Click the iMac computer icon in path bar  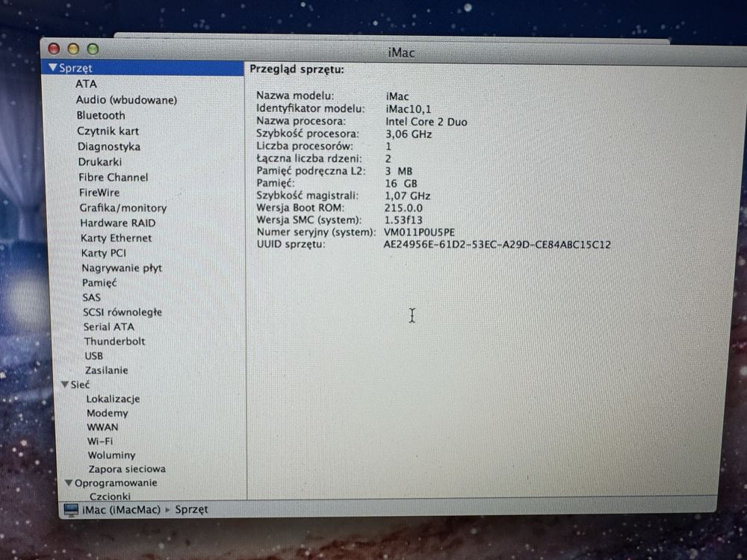tap(70, 509)
